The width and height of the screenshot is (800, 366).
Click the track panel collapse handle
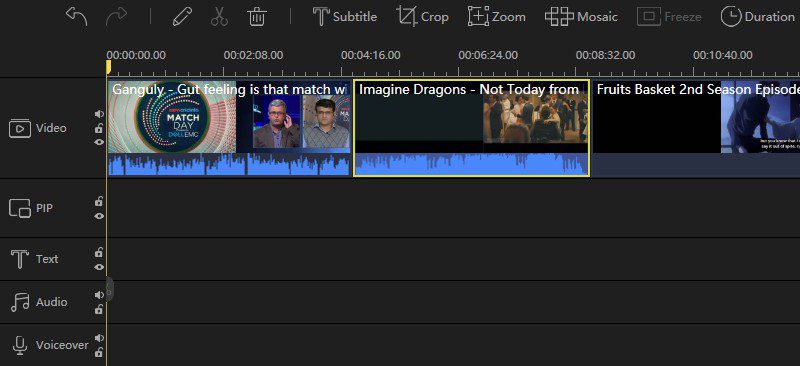[x=109, y=289]
